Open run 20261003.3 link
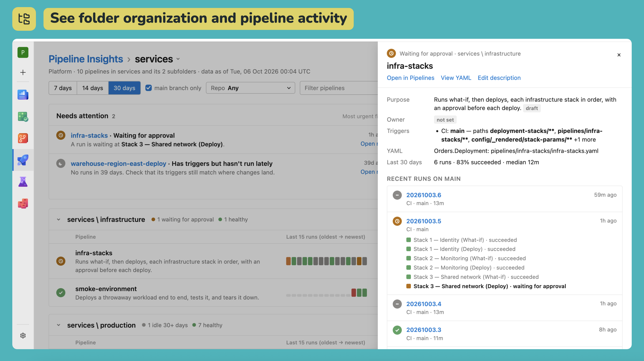The image size is (644, 361). (423, 330)
